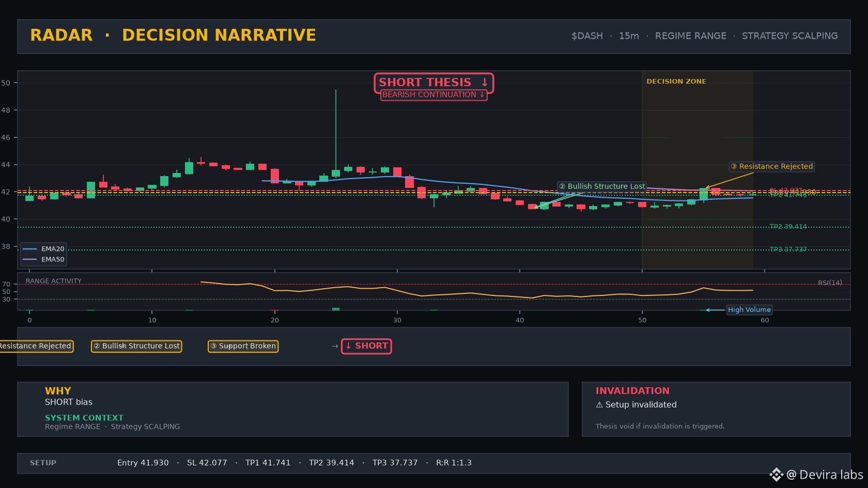Select the Bullish Structure Lost chart annotation
Viewport: 868px width, 488px height.
tap(602, 186)
